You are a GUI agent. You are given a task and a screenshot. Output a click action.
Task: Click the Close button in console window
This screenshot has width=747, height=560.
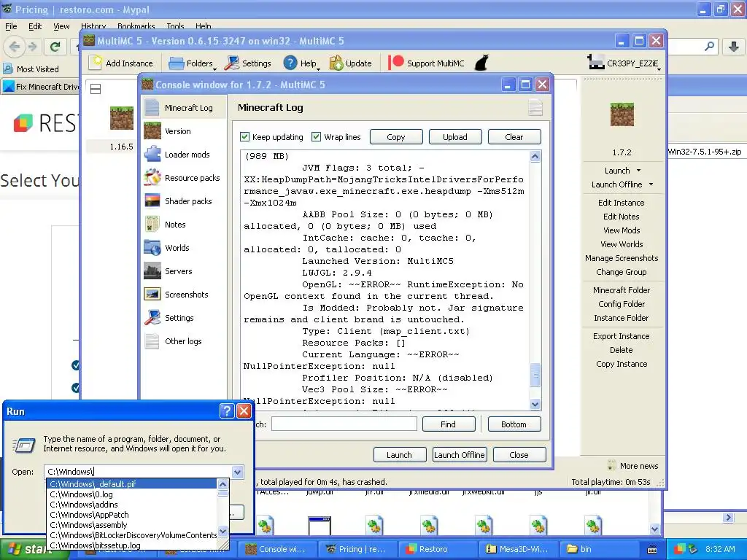[519, 455]
